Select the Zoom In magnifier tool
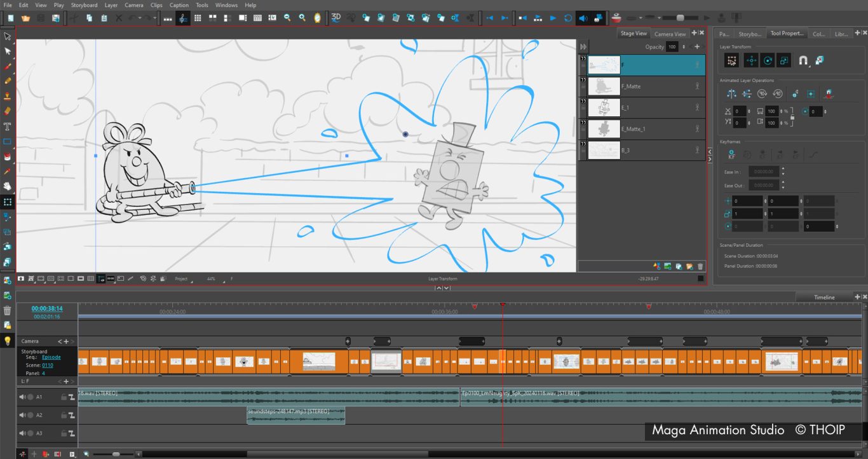The width and height of the screenshot is (868, 459). pyautogui.click(x=303, y=17)
